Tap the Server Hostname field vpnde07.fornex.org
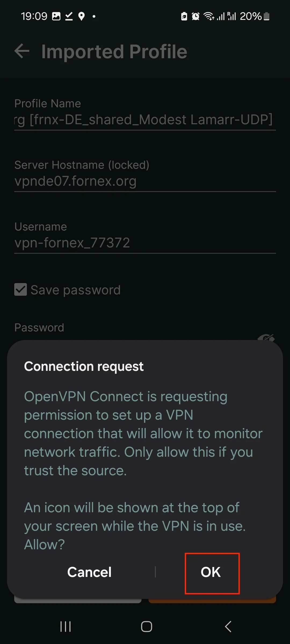Screen dimensions: 290x644 (x=145, y=181)
